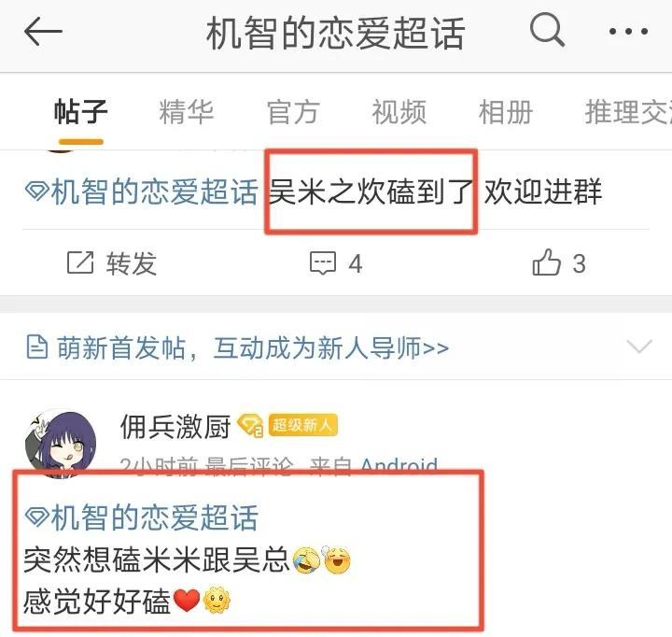Screen dimensions: 672x637
Task: Switch to the 精华 tab
Action: click(187, 112)
